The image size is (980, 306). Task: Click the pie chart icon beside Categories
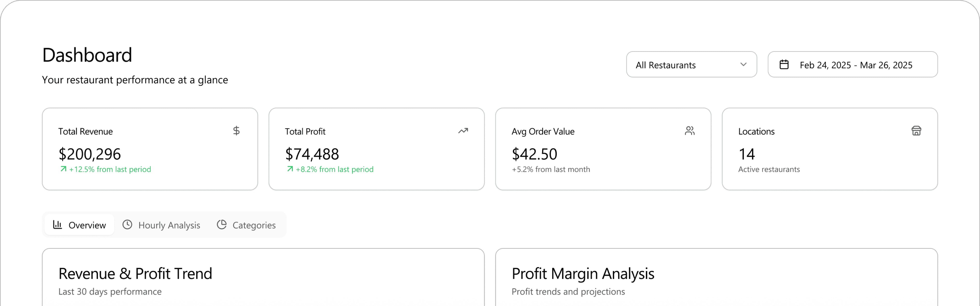222,224
